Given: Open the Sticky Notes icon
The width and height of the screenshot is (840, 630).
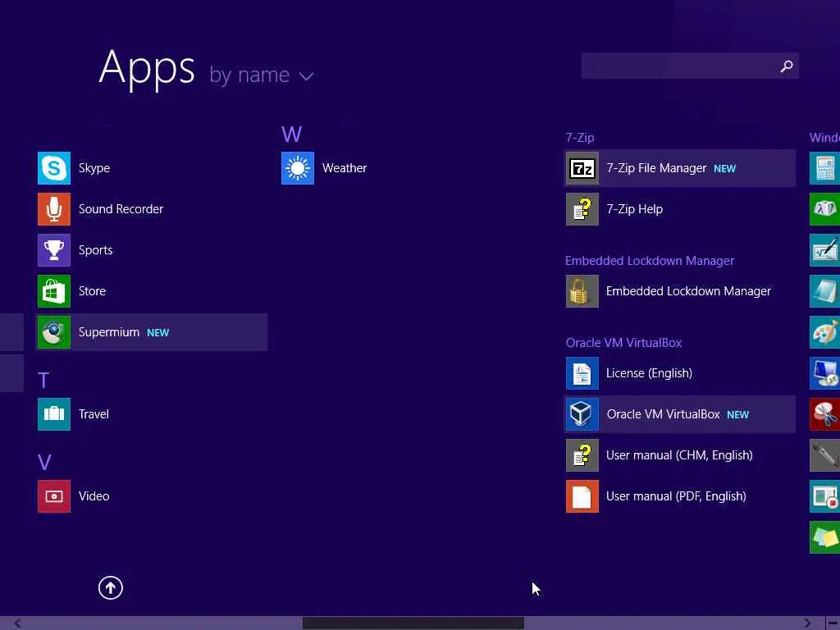Looking at the screenshot, I should [824, 537].
